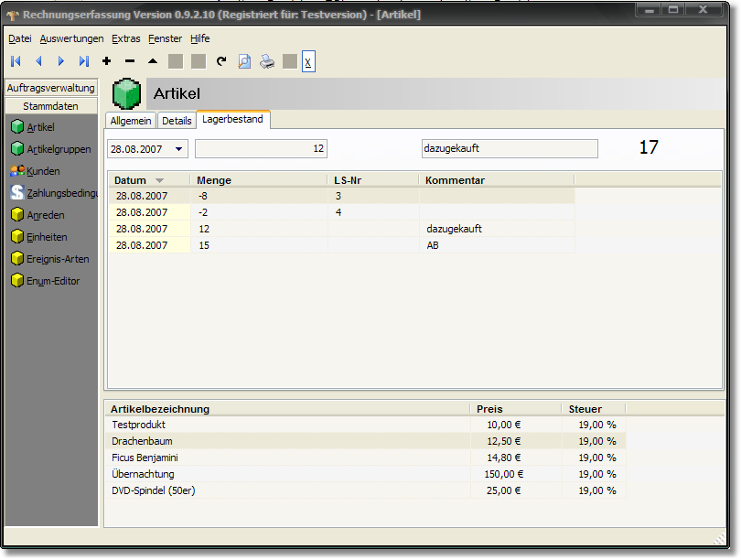The width and height of the screenshot is (741, 560).
Task: Select stock row commented AB
Action: tap(342, 245)
